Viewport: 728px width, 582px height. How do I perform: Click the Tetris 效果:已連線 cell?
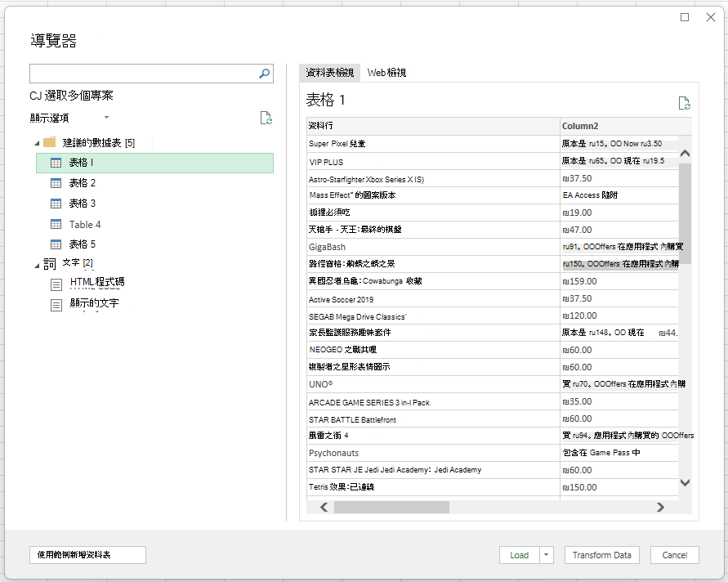433,487
